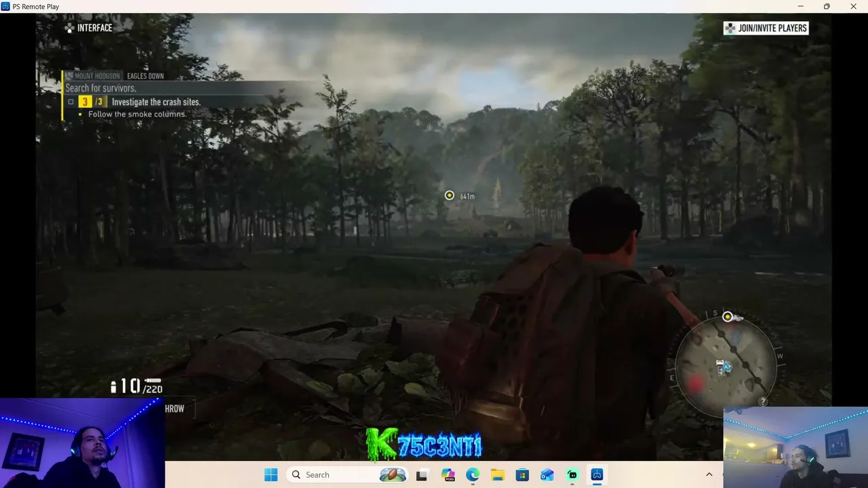Click the EAGLES DOWN mission name
Image resolution: width=868 pixels, height=488 pixels.
(145, 76)
